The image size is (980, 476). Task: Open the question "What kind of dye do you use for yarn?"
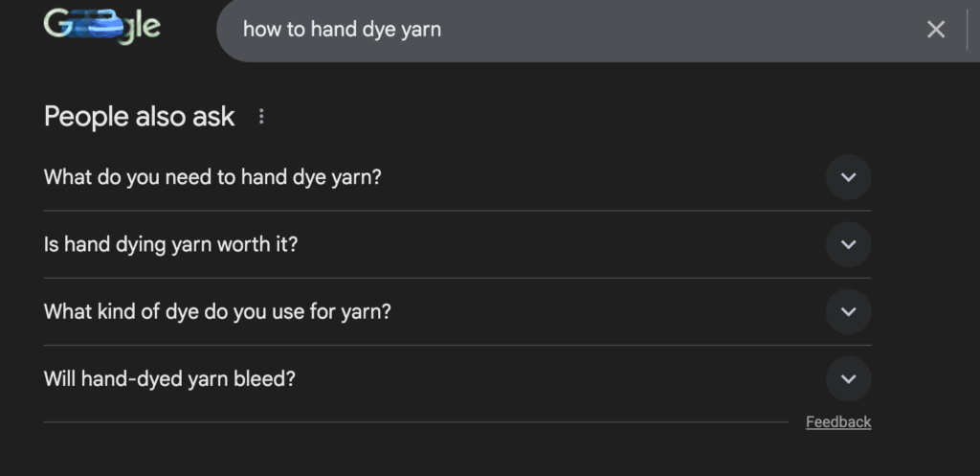[x=217, y=311]
